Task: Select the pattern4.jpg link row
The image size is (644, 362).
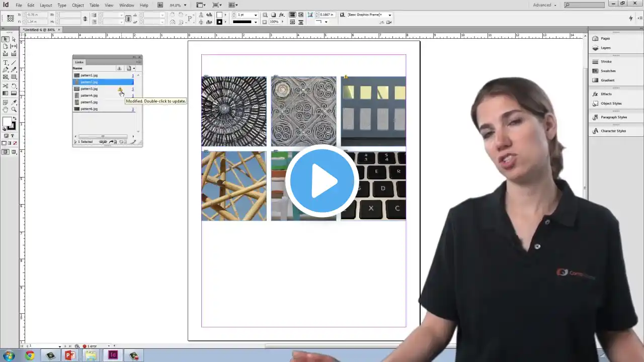Action: pos(105,96)
